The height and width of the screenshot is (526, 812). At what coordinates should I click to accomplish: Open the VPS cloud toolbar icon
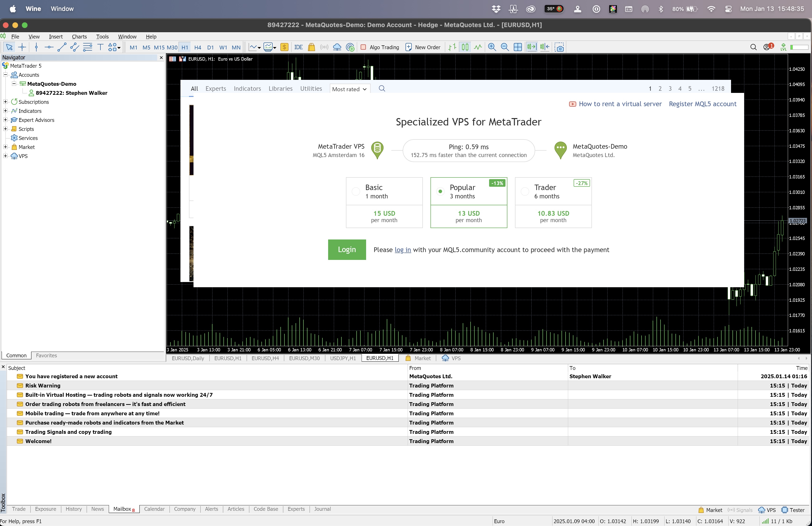[337, 47]
